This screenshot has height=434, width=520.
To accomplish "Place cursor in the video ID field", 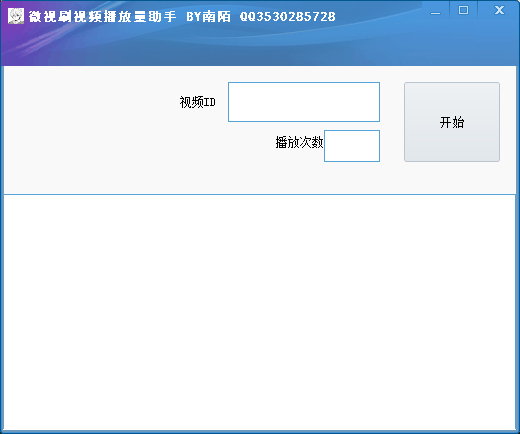I will (x=304, y=102).
